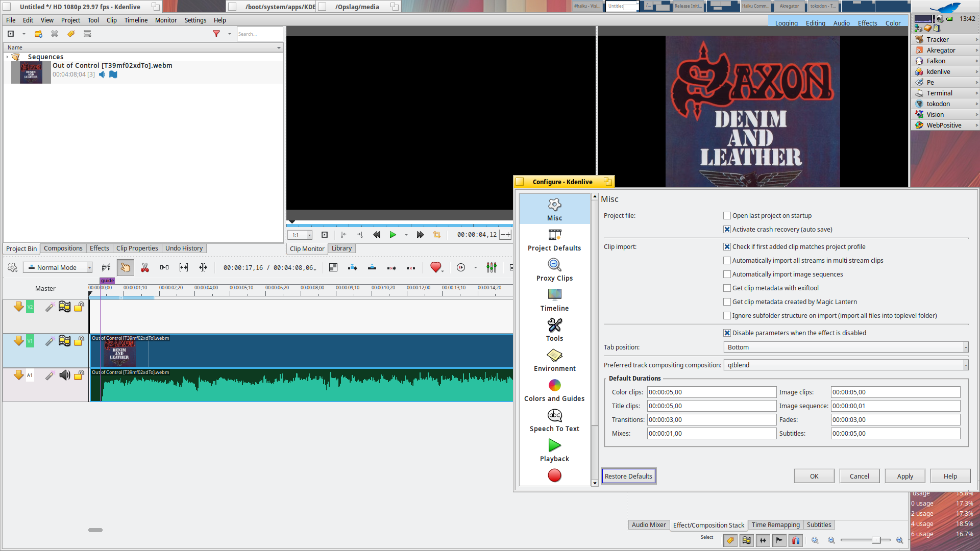The image size is (980, 551).
Task: Open the Playback configuration page
Action: coord(554,450)
